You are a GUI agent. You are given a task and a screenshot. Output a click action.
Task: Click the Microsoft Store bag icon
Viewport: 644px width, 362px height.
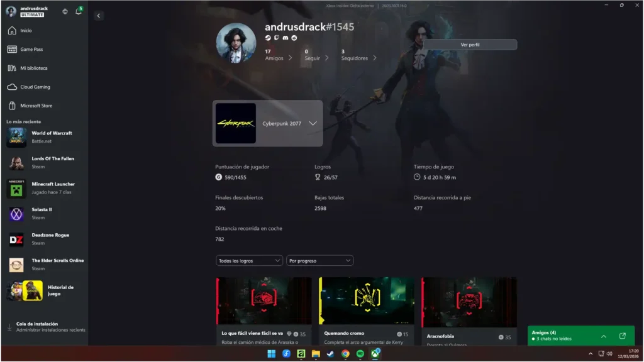12,106
